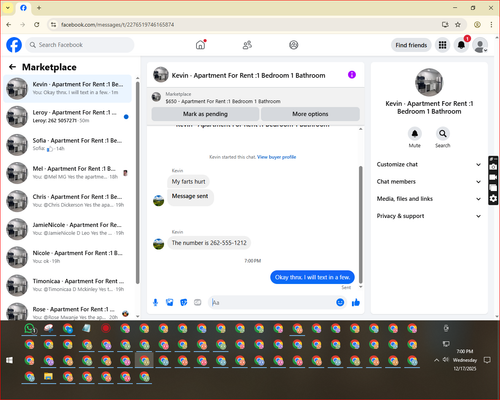Viewport: 500px width, 400px height.
Task: View site information icon in address bar
Action: coord(53,25)
